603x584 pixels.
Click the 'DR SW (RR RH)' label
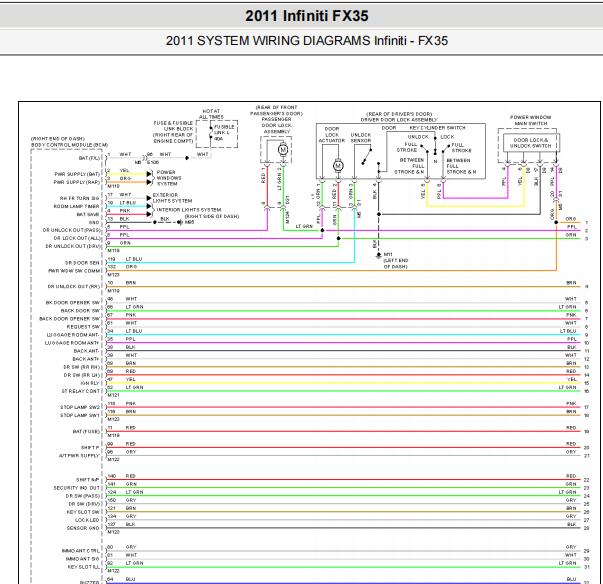(82, 367)
